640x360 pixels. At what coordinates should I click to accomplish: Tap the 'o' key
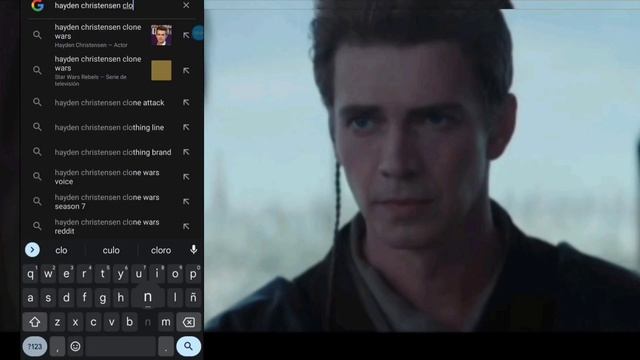click(x=175, y=274)
